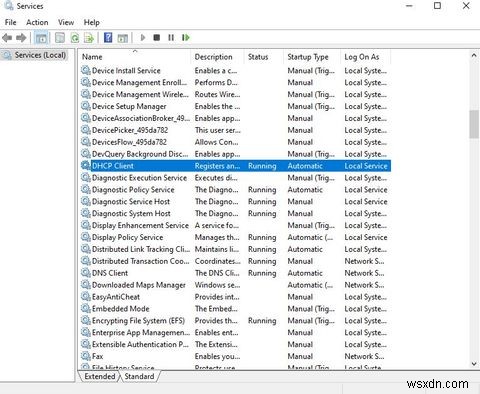Viewport: 480px width, 394px height.
Task: Click gear icon of Diagnostic Policy Service
Action: pyautogui.click(x=86, y=189)
